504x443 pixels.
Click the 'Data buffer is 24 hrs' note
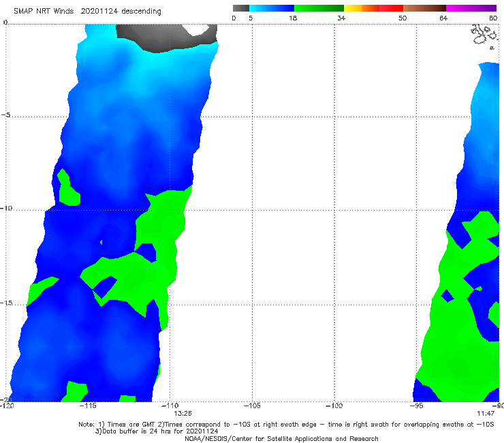(157, 431)
